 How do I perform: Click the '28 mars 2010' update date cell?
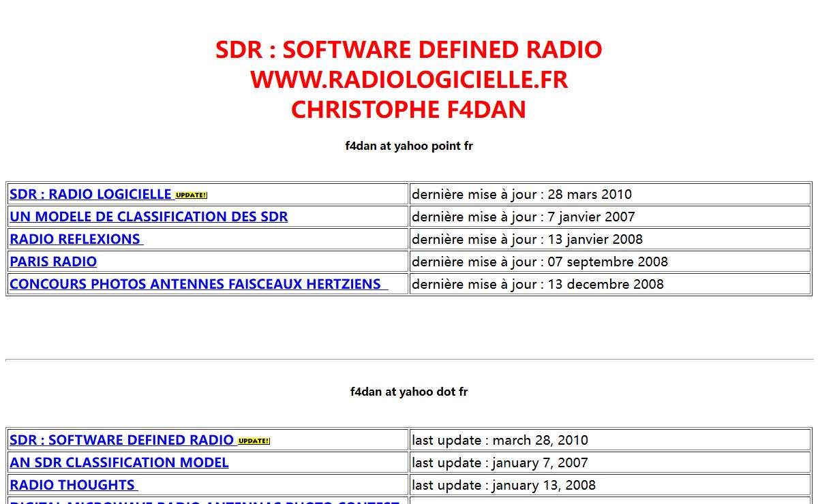[x=521, y=194]
